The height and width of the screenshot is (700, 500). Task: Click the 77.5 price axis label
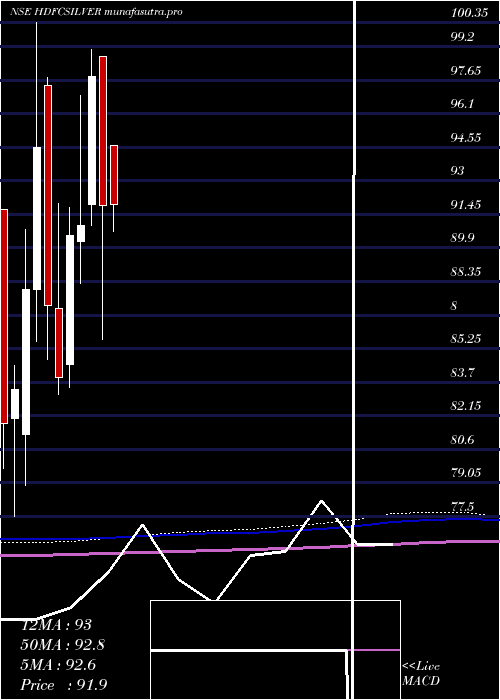(x=462, y=507)
